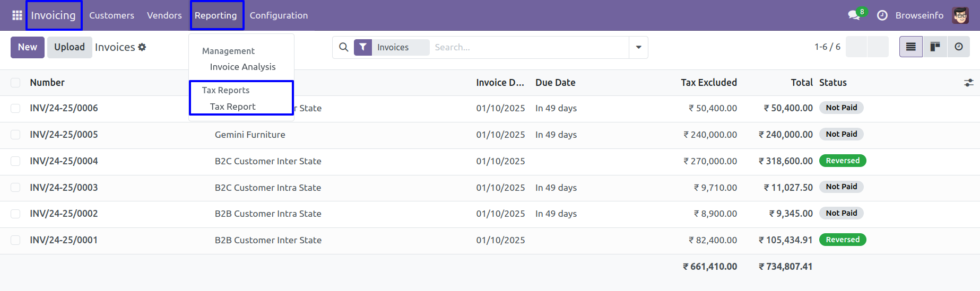Screen dimensions: 980x291
Task: Switch to kanban view
Action: [x=935, y=47]
